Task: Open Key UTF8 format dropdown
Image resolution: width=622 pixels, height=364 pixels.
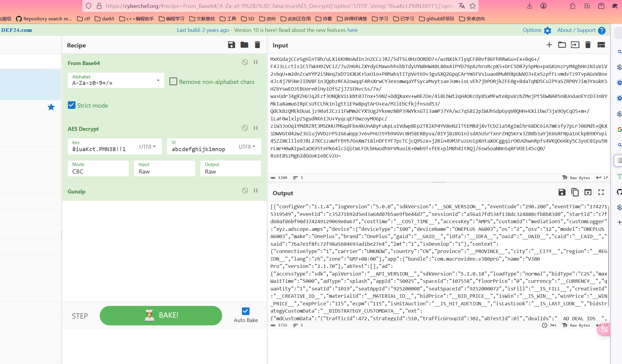Action: [147, 147]
